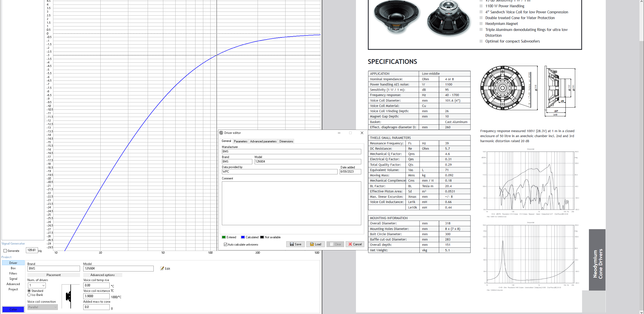Switch to the Parameters tab
Image resolution: width=644 pixels, height=314 pixels.
[x=240, y=141]
